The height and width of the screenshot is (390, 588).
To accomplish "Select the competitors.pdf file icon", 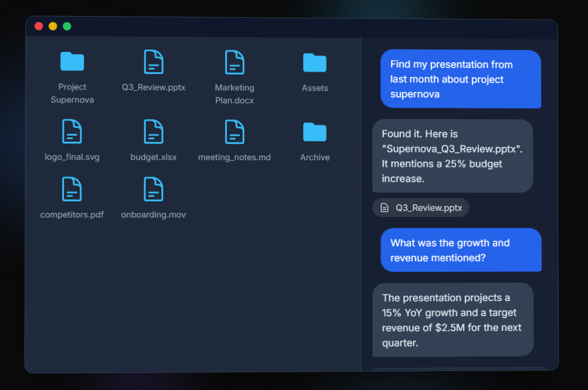I will 72,189.
